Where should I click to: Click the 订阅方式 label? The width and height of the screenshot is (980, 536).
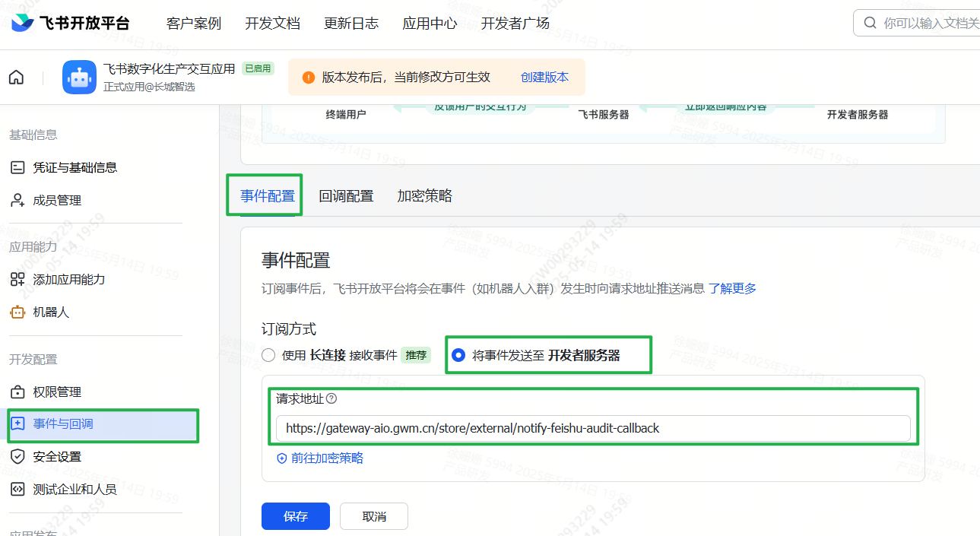click(x=289, y=329)
